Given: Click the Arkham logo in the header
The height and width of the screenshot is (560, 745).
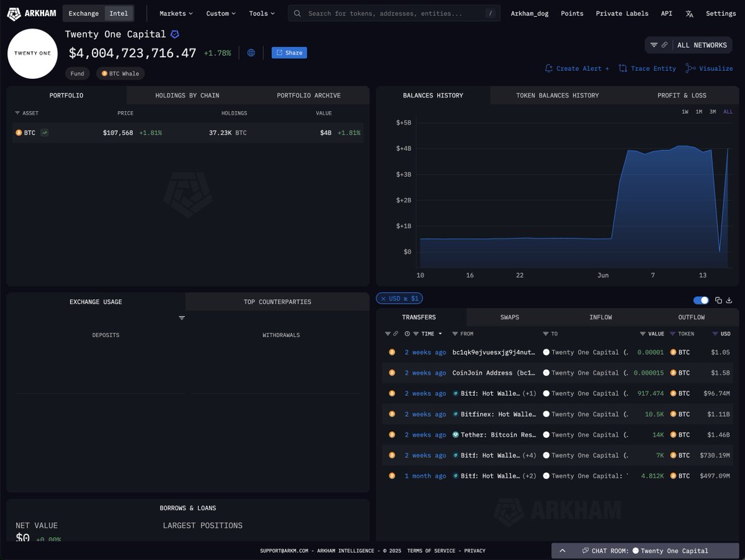Looking at the screenshot, I should [x=31, y=13].
